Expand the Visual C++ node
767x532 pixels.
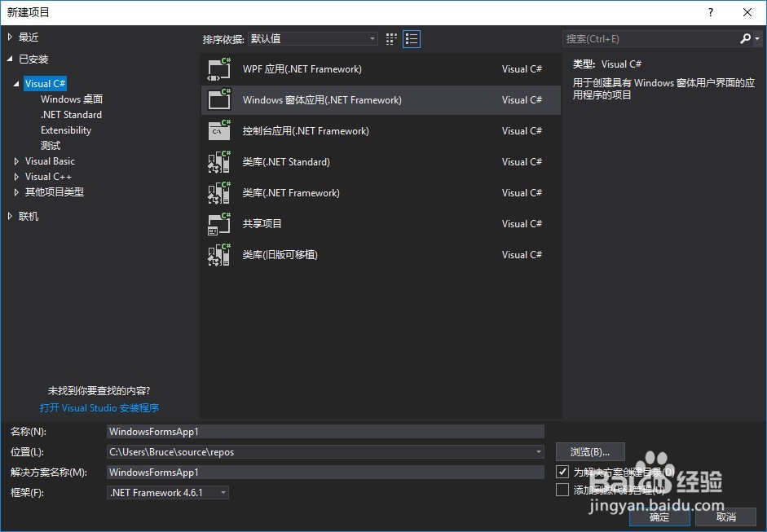click(x=16, y=177)
